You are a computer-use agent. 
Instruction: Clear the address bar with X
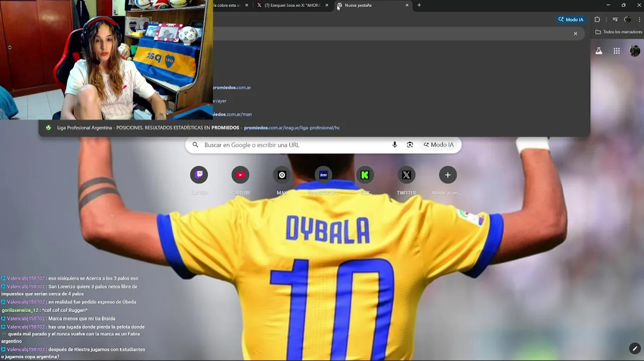(575, 34)
